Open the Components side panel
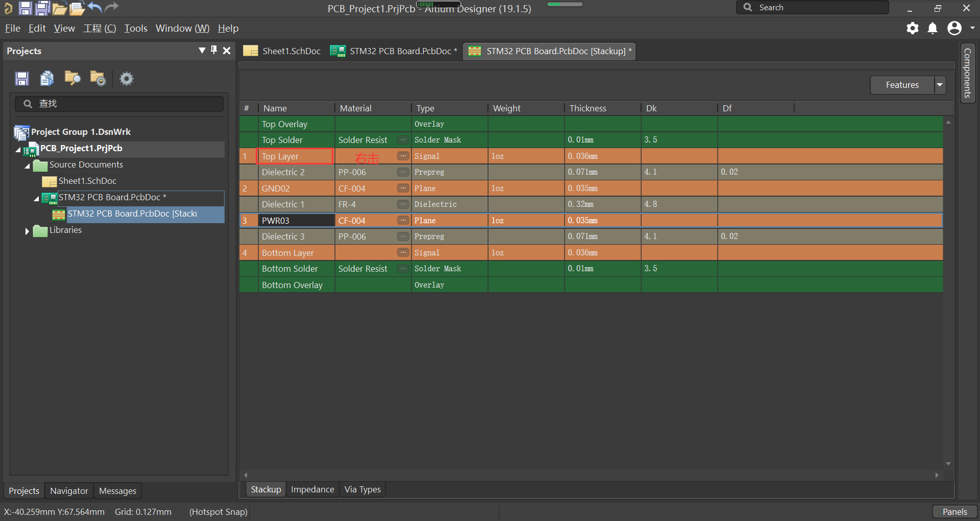Image resolution: width=980 pixels, height=521 pixels. (x=967, y=73)
